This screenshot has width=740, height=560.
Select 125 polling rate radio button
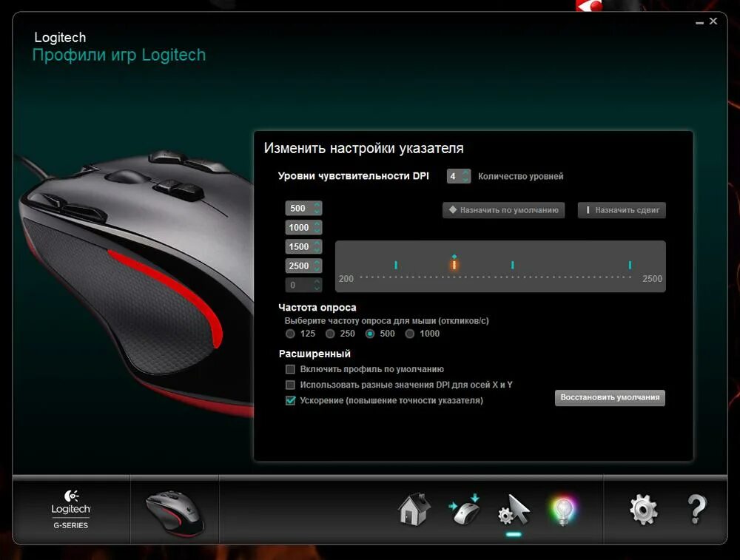pyautogui.click(x=290, y=334)
